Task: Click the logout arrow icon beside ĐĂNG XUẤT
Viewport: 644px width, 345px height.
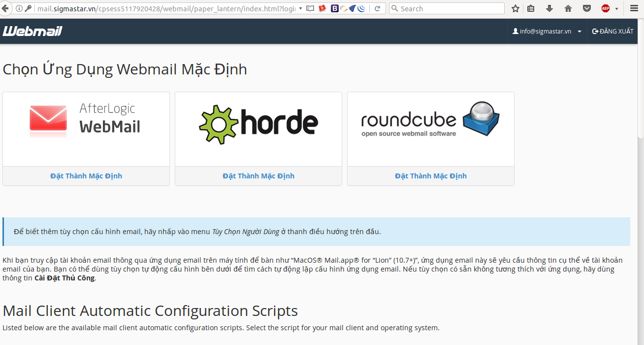Action: click(595, 31)
